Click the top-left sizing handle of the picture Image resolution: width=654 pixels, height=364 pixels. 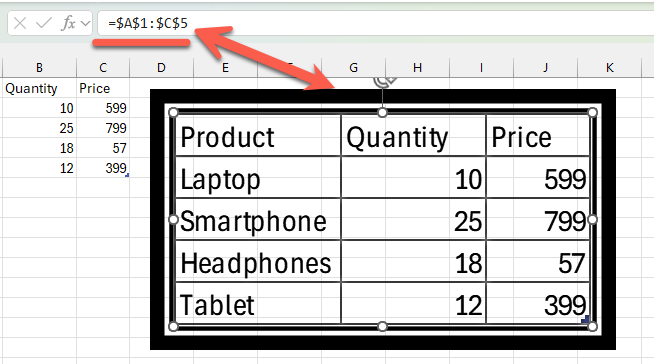[x=174, y=112]
